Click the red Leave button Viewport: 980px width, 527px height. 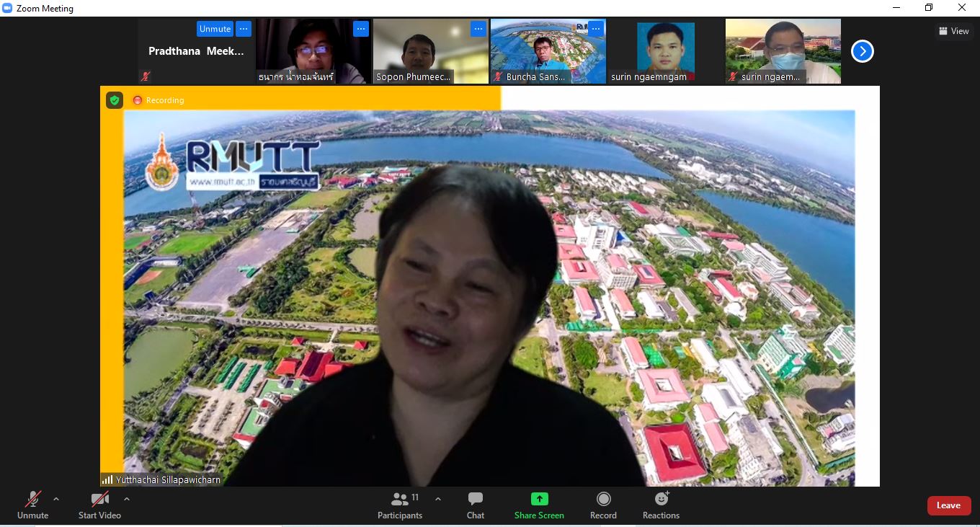pyautogui.click(x=948, y=505)
